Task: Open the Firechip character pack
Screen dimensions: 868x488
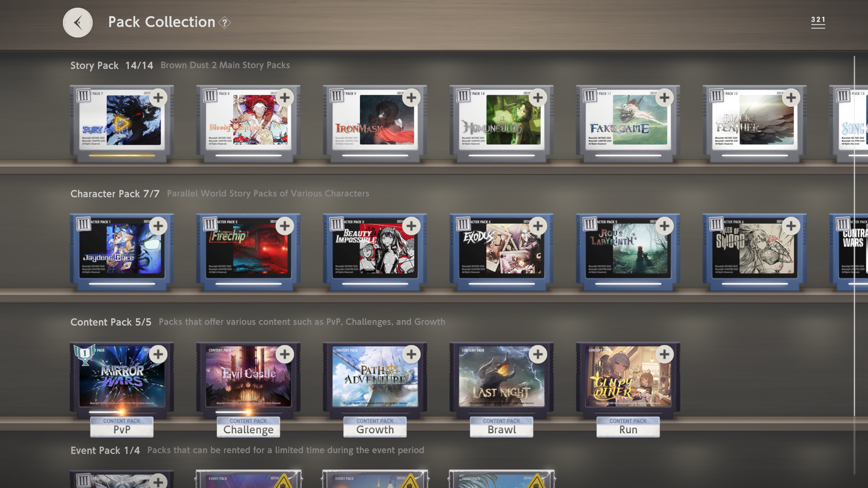Action: pos(248,252)
